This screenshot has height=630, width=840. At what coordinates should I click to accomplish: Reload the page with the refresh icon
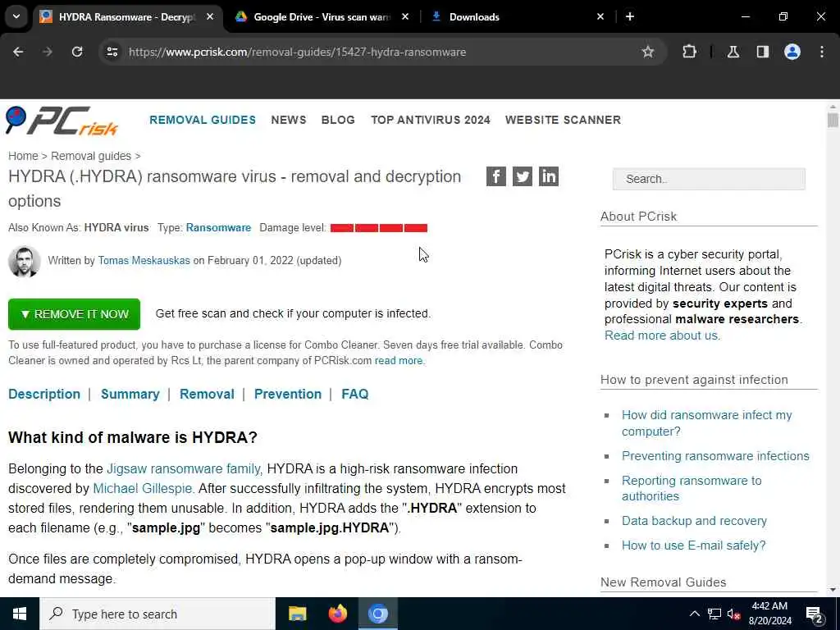click(x=77, y=52)
